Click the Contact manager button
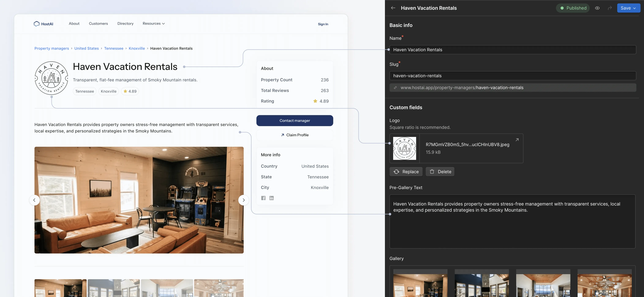Image resolution: width=644 pixels, height=297 pixels. click(x=294, y=121)
